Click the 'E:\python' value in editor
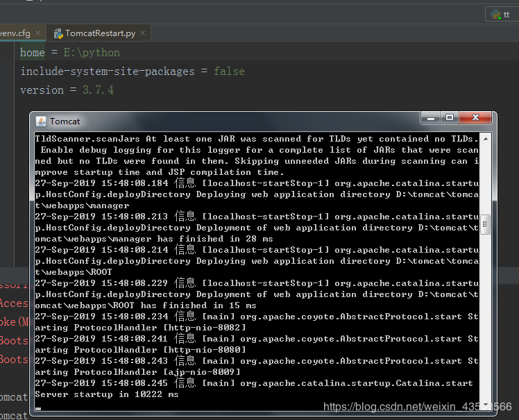The image size is (519, 420). click(x=92, y=52)
